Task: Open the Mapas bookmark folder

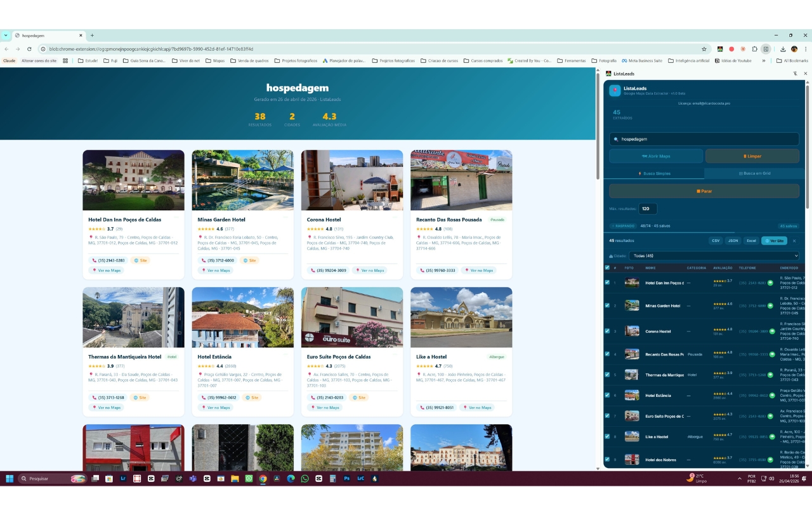Action: tap(215, 60)
